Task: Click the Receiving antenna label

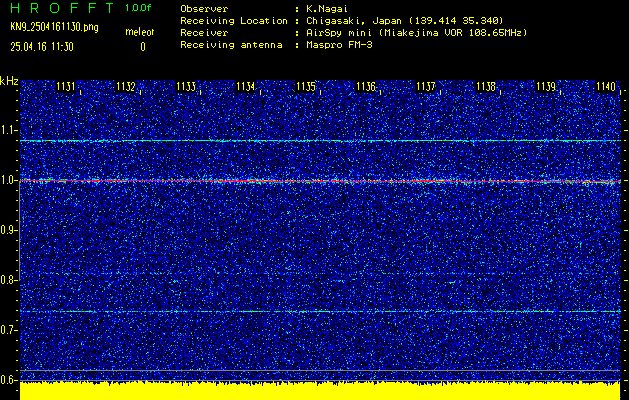Action: tap(231, 45)
